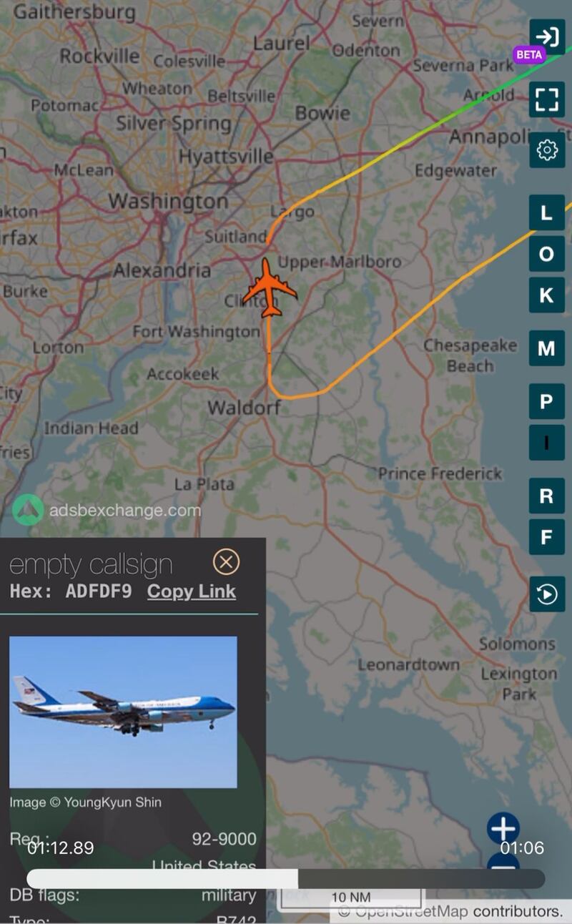The image size is (572, 924).
Task: Click the video progress slider
Action: 286,878
